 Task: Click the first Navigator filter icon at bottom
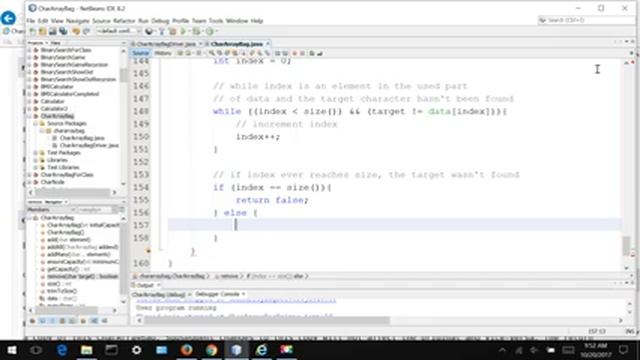click(32, 321)
